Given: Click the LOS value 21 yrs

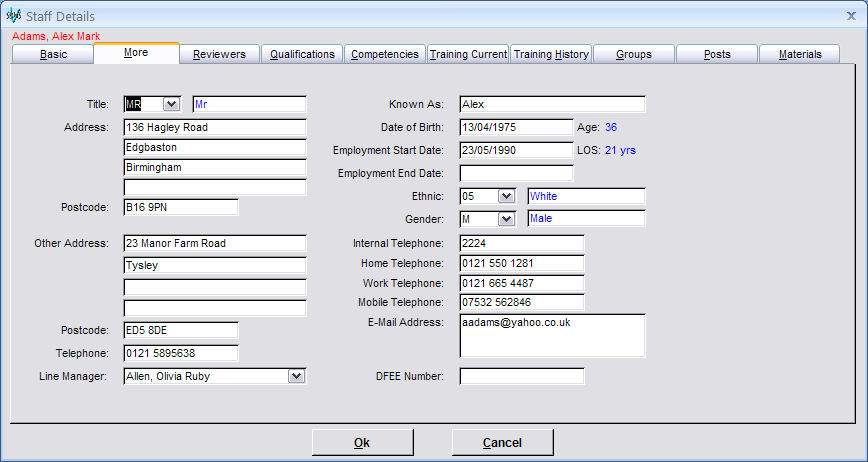Looking at the screenshot, I should click(x=621, y=150).
